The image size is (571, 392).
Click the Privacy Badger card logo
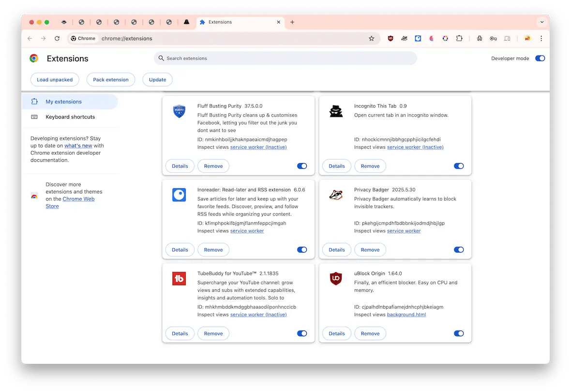point(336,195)
